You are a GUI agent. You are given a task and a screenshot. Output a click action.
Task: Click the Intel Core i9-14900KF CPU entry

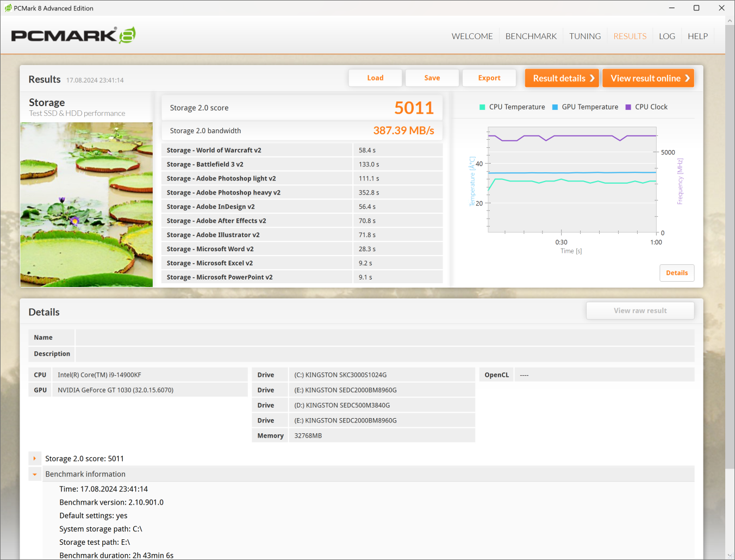tap(150, 375)
